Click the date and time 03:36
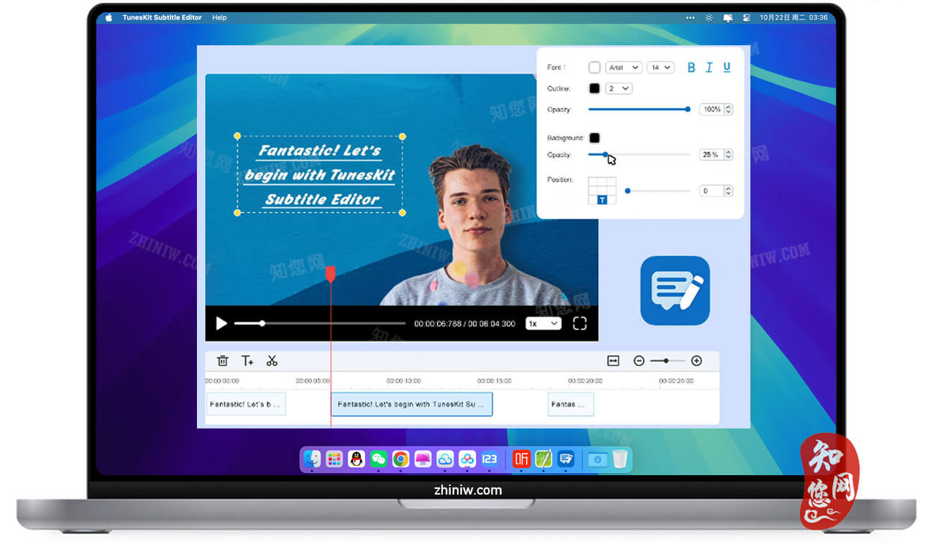The height and width of the screenshot is (560, 933). [x=794, y=17]
